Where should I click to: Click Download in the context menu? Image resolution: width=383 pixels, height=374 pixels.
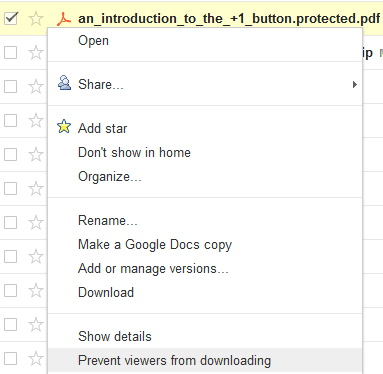[x=106, y=293]
